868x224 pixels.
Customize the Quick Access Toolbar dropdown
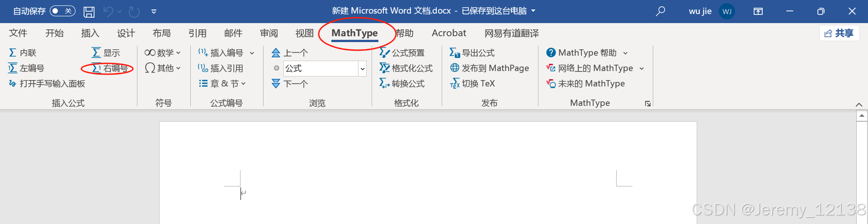154,11
